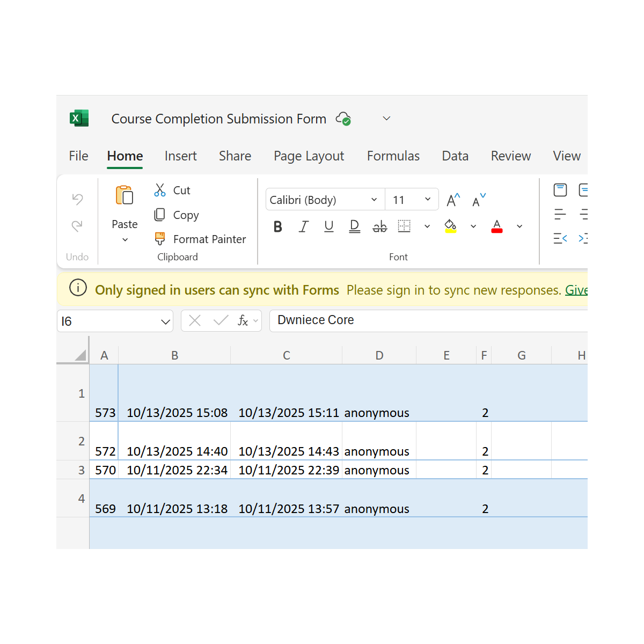Click the Copy icon
644x644 pixels.
pos(160,215)
